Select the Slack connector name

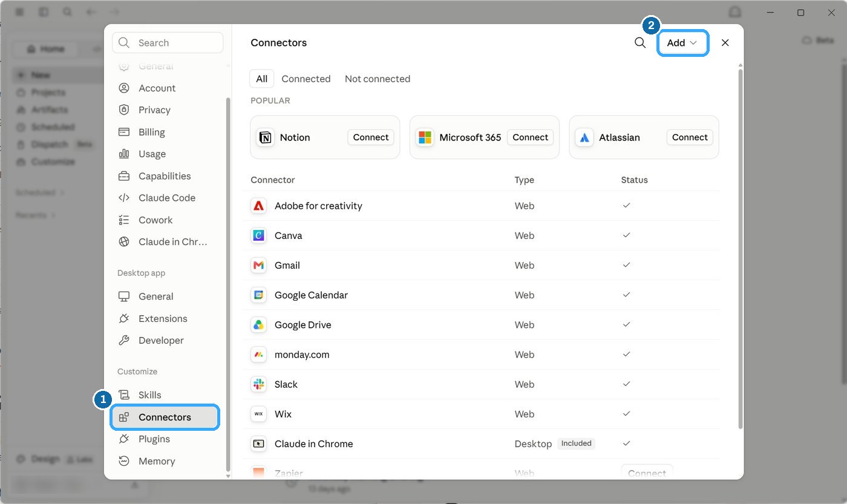pyautogui.click(x=286, y=384)
